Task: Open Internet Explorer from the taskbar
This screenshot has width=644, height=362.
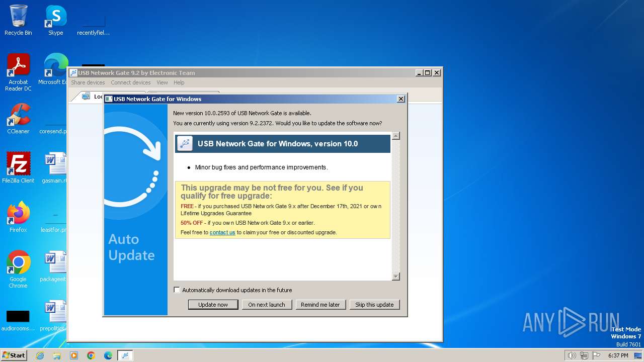Action: tap(40, 355)
